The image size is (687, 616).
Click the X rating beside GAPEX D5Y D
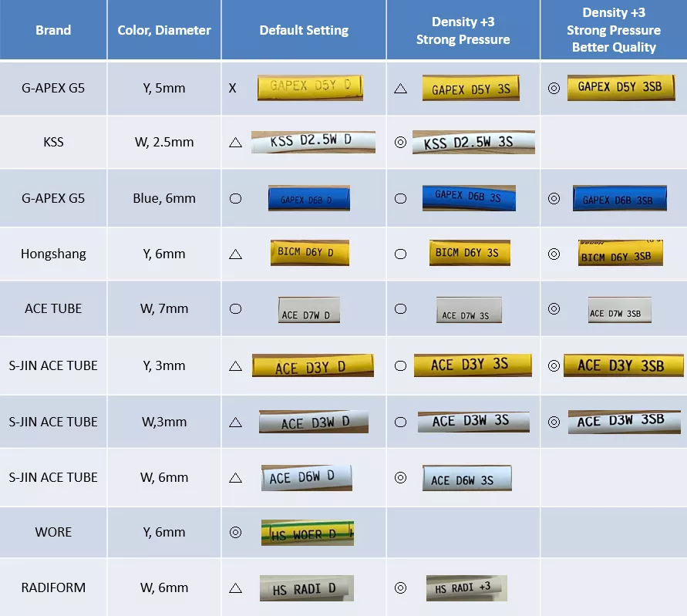[232, 88]
